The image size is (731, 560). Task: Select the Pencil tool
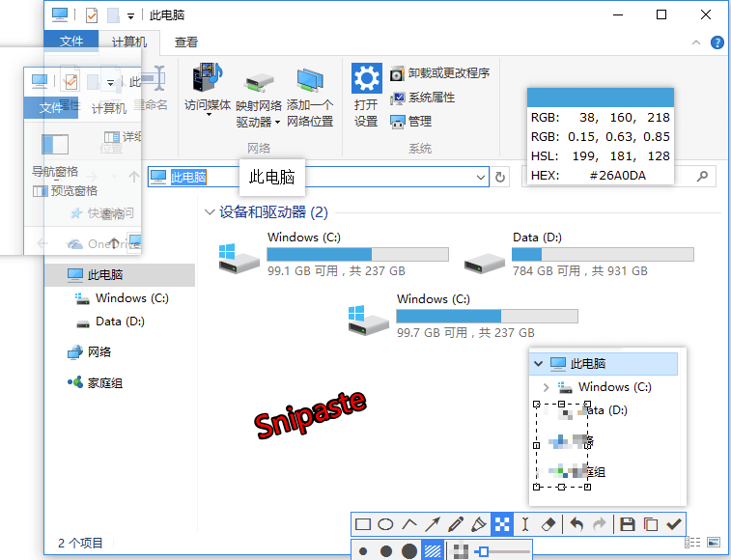pos(456,524)
